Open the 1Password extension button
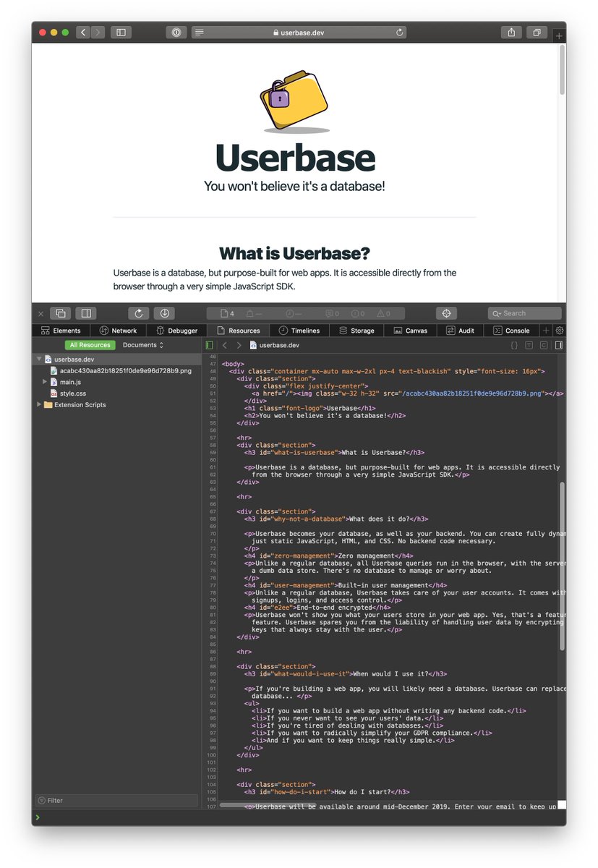The height and width of the screenshot is (868, 598). pos(176,33)
